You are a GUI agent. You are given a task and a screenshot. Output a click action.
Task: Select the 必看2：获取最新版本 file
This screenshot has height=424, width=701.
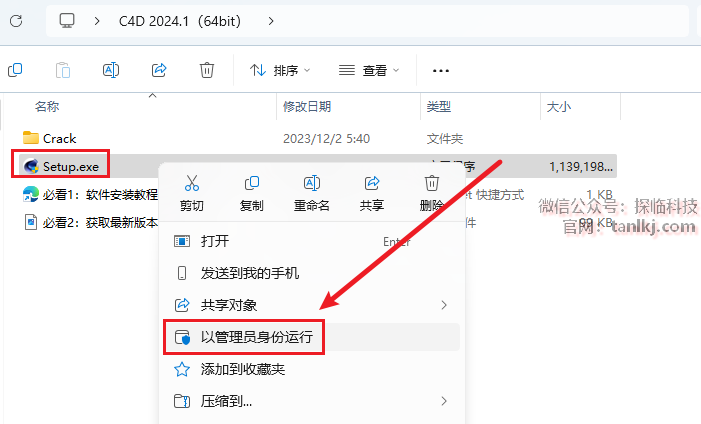(x=100, y=222)
